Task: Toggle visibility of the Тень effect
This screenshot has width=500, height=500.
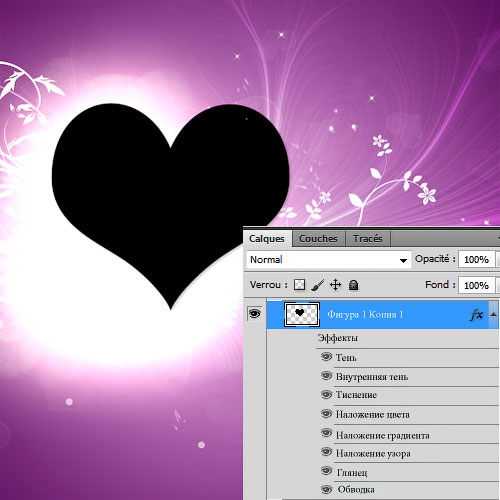Action: point(326,357)
